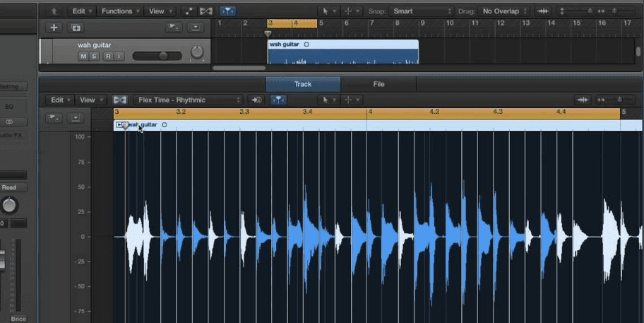Click the Waveform Zoom button in audio editor

coord(583,100)
